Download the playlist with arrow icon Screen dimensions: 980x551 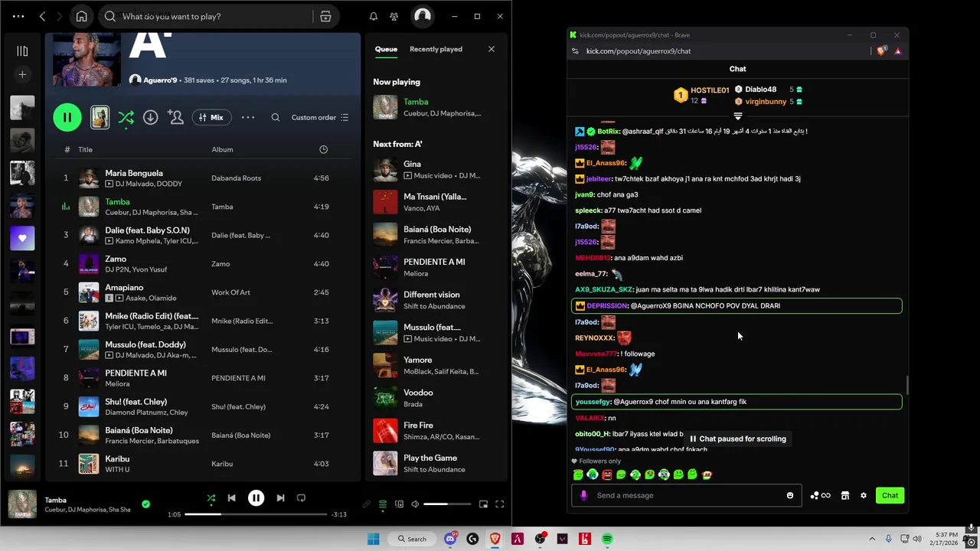coord(151,117)
